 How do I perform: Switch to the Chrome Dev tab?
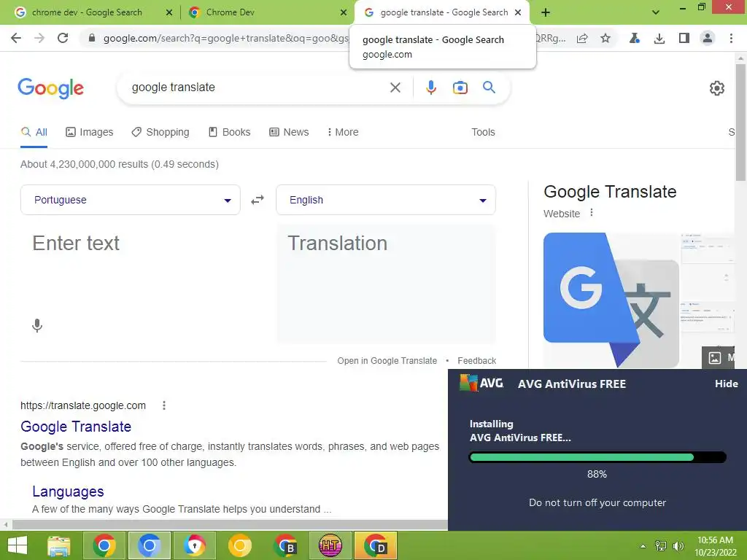coord(267,12)
